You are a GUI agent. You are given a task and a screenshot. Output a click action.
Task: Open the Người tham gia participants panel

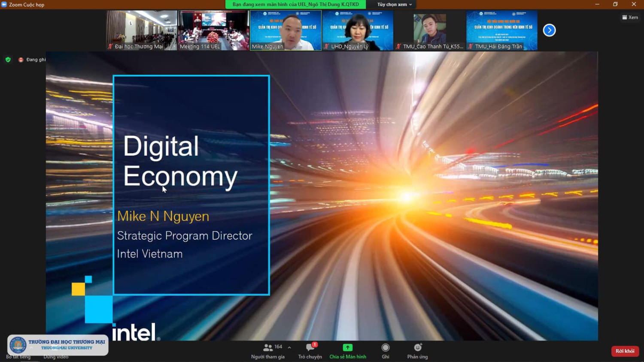coord(268,351)
